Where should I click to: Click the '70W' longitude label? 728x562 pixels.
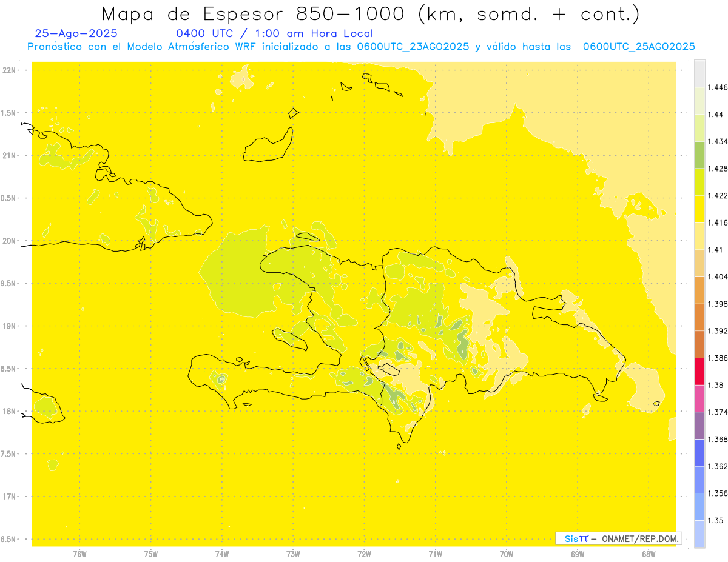coord(507,554)
